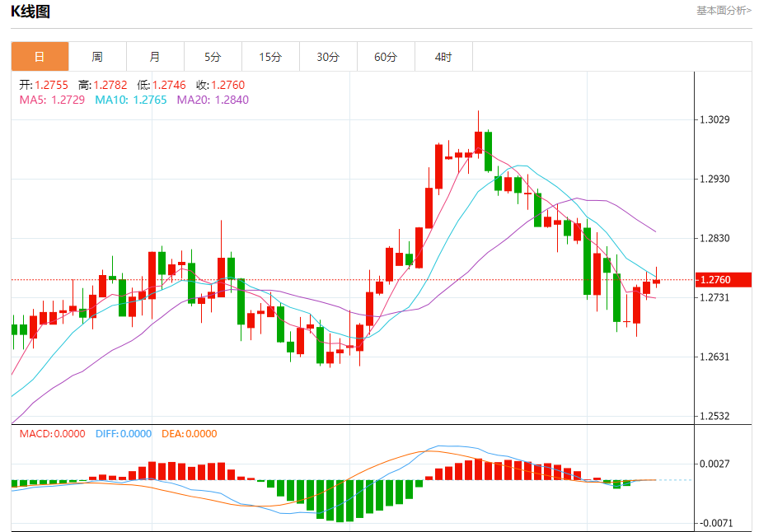Click the K线图 heading
The width and height of the screenshot is (759, 532).
click(x=30, y=12)
